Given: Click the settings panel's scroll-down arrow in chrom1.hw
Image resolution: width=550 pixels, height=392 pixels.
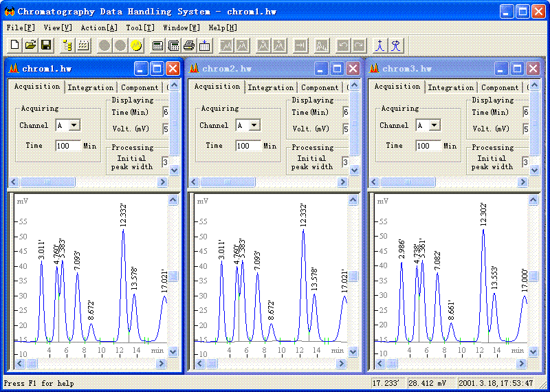Looking at the screenshot, I should [x=175, y=171].
